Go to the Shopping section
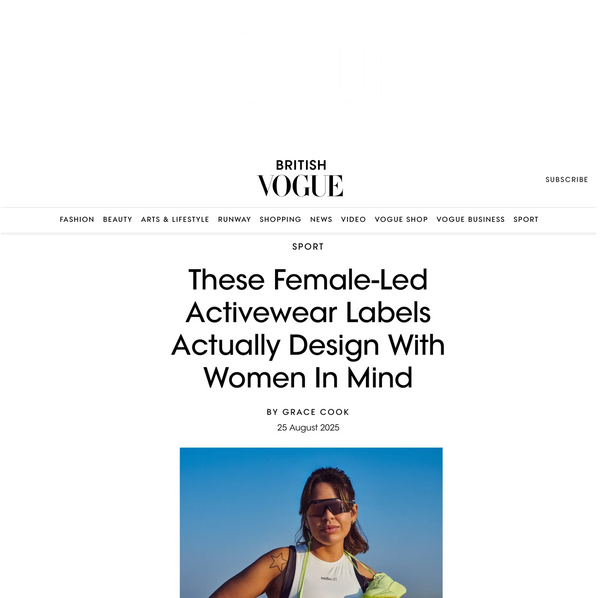 point(280,220)
